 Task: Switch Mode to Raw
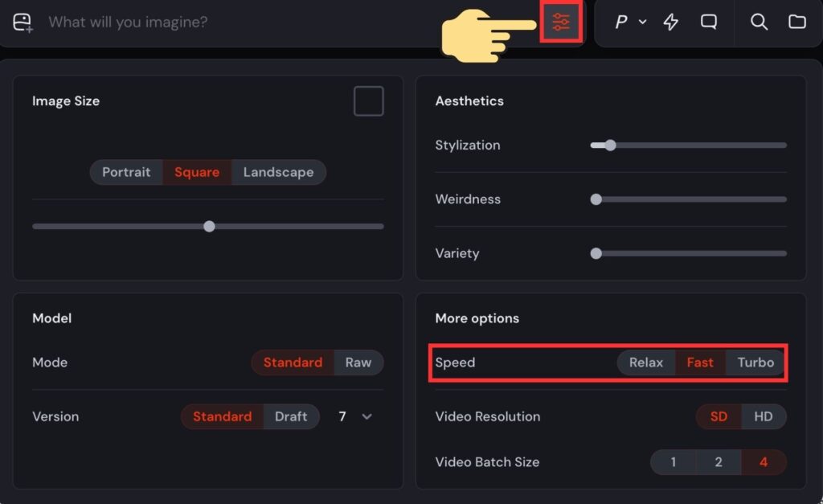point(358,363)
